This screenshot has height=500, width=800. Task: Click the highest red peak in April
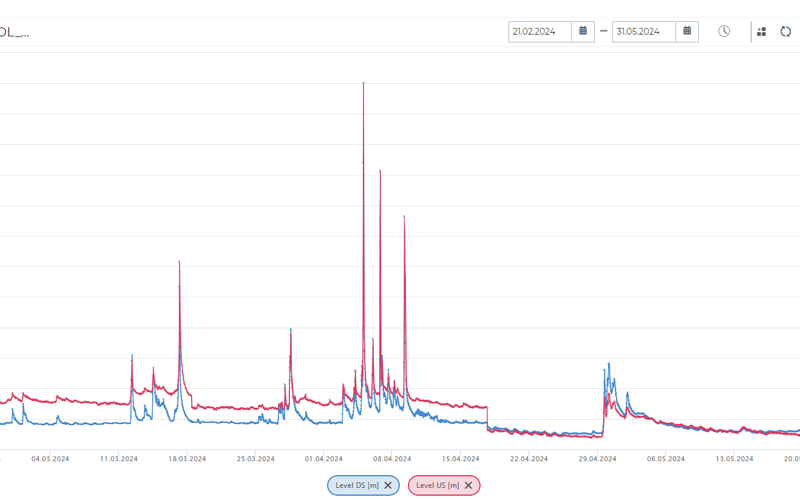(x=363, y=84)
